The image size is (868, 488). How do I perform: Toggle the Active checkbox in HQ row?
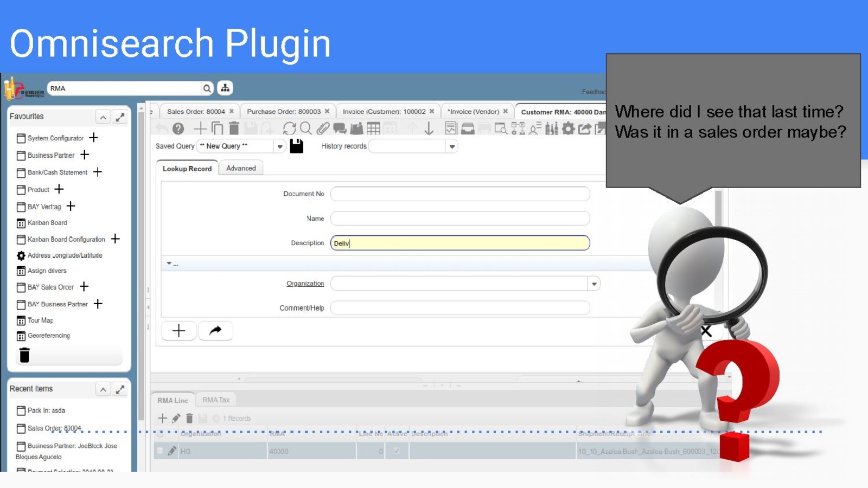pos(397,451)
